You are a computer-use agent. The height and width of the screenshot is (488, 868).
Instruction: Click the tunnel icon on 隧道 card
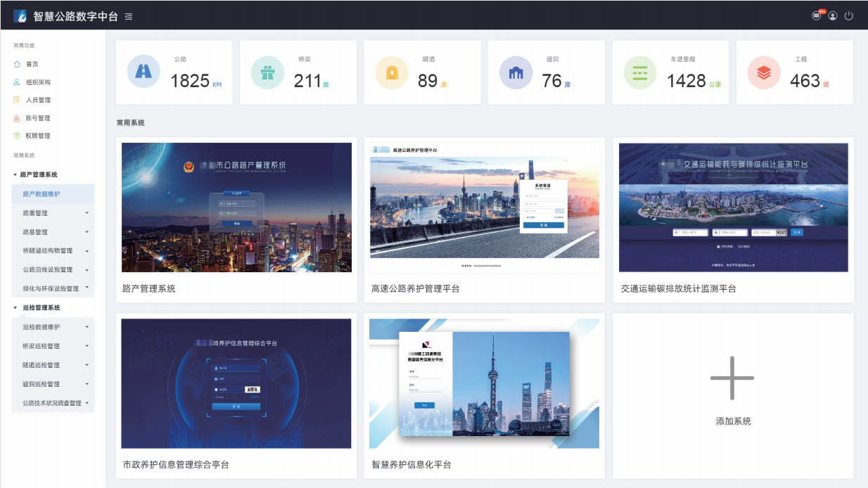tap(392, 72)
